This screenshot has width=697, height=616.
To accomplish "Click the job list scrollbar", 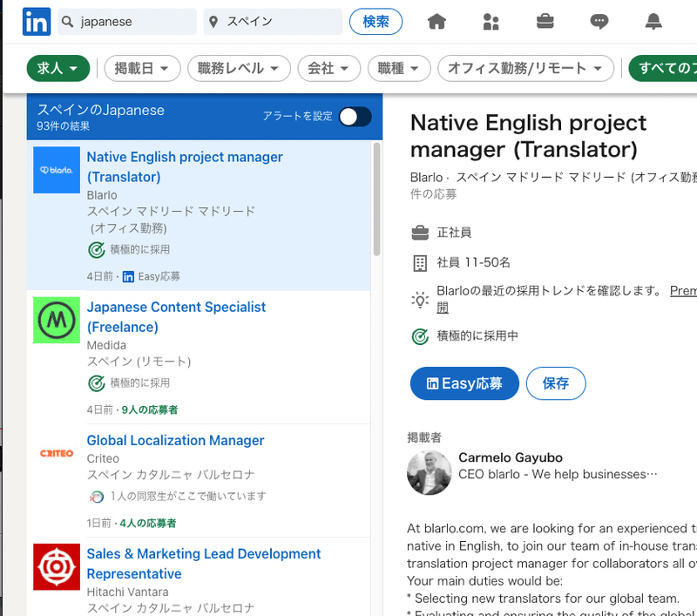I will coord(376,200).
